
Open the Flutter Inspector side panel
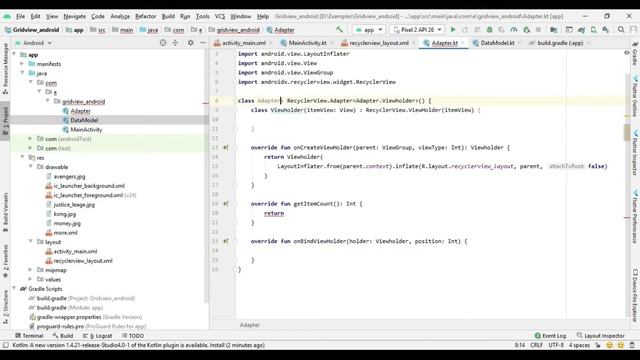[x=635, y=154]
